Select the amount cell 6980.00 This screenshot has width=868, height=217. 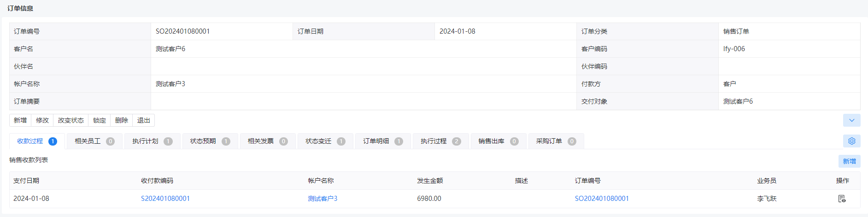coord(429,199)
